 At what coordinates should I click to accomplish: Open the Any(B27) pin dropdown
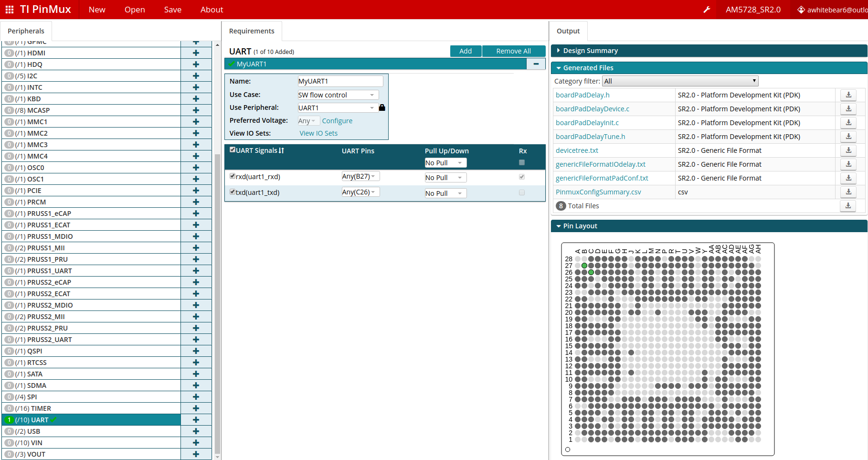360,176
